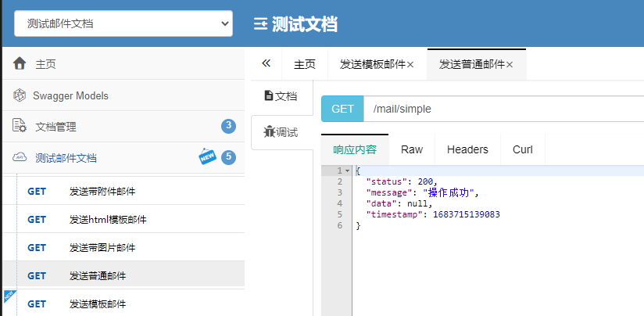Open the 调试 debug side tab
The height and width of the screenshot is (316, 644).
(281, 132)
